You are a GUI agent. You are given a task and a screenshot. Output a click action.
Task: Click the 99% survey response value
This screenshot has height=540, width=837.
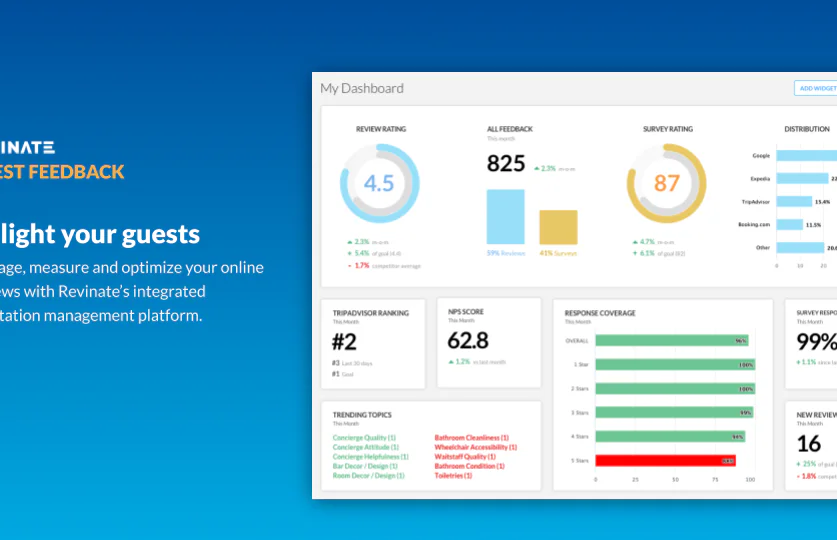(x=817, y=342)
